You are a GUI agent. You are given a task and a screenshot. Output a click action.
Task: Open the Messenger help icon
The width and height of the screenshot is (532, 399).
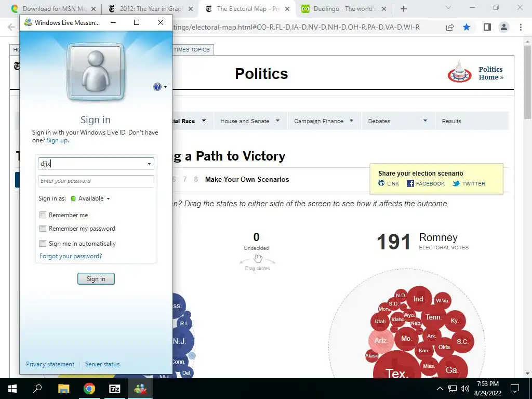(x=157, y=87)
